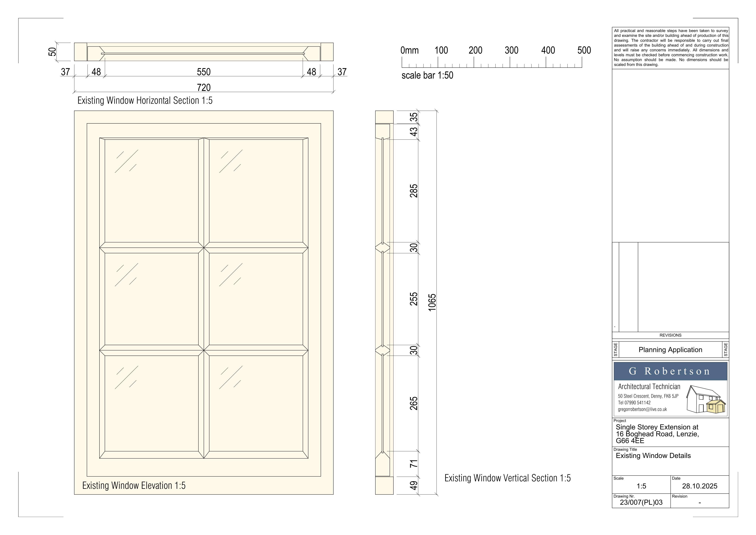Click the 'Existing Window Vertical Section 1:5' caption

pyautogui.click(x=507, y=478)
